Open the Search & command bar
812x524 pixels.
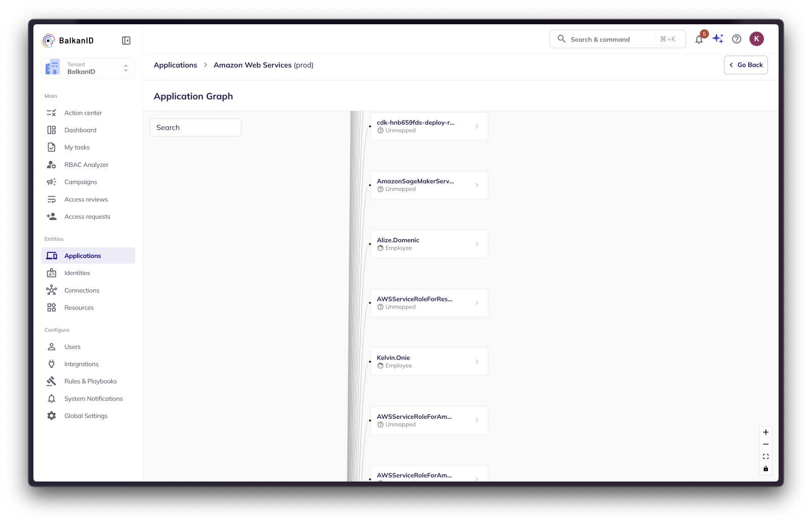click(x=618, y=39)
